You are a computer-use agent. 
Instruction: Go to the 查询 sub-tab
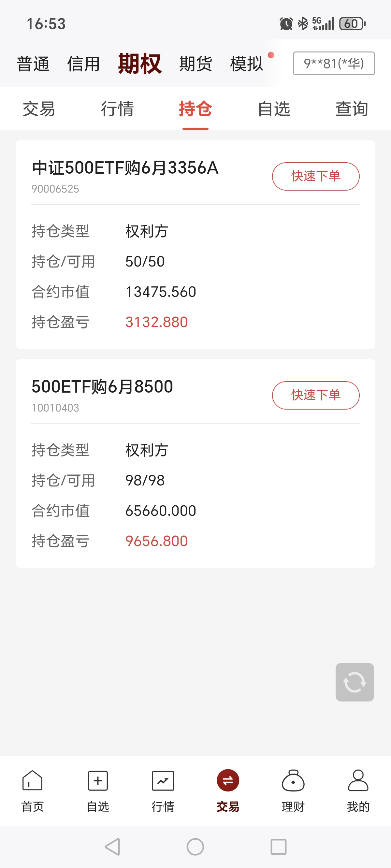pos(352,109)
